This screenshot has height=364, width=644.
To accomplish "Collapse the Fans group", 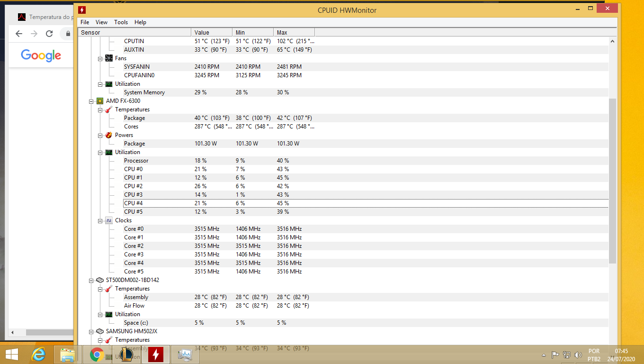I will tap(100, 59).
